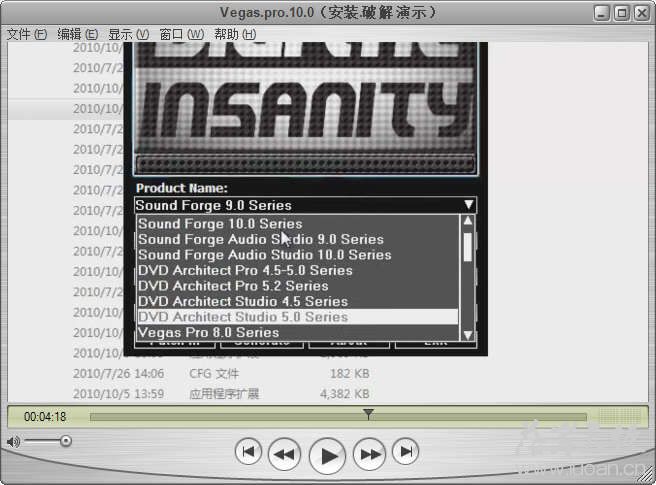The image size is (656, 485).
Task: Skip to next track button
Action: pyautogui.click(x=405, y=452)
